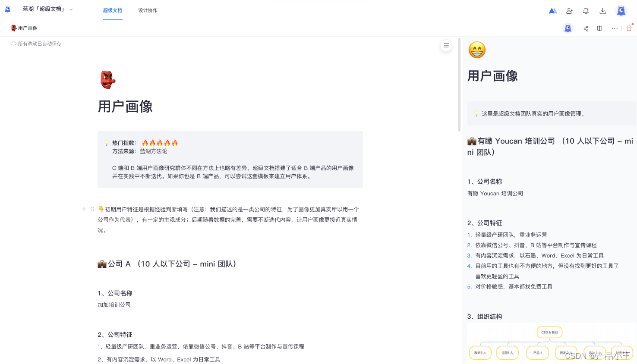This screenshot has width=637, height=364.
Task: Click the 热门指数 callout line
Action: tap(145, 143)
